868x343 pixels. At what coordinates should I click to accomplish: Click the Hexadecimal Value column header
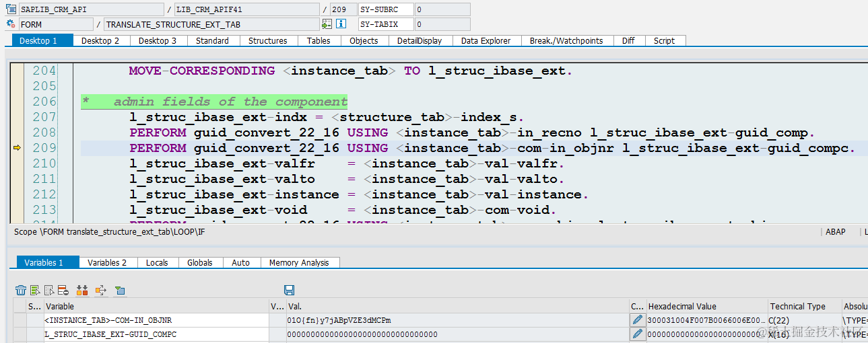tap(707, 306)
